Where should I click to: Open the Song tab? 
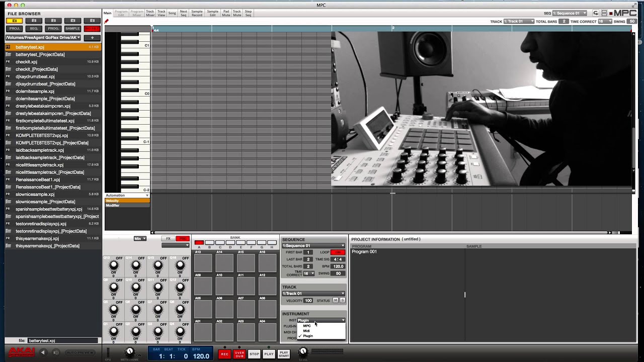click(172, 13)
